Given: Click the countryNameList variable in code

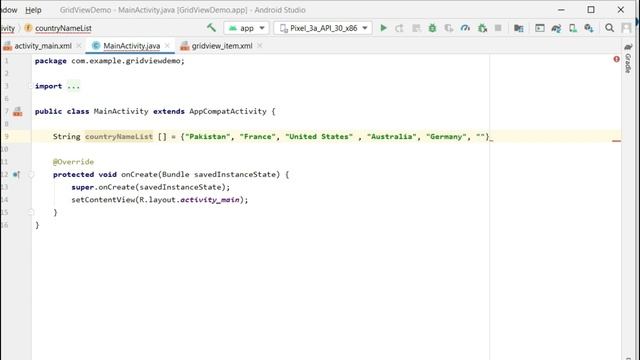Looking at the screenshot, I should click(x=119, y=137).
